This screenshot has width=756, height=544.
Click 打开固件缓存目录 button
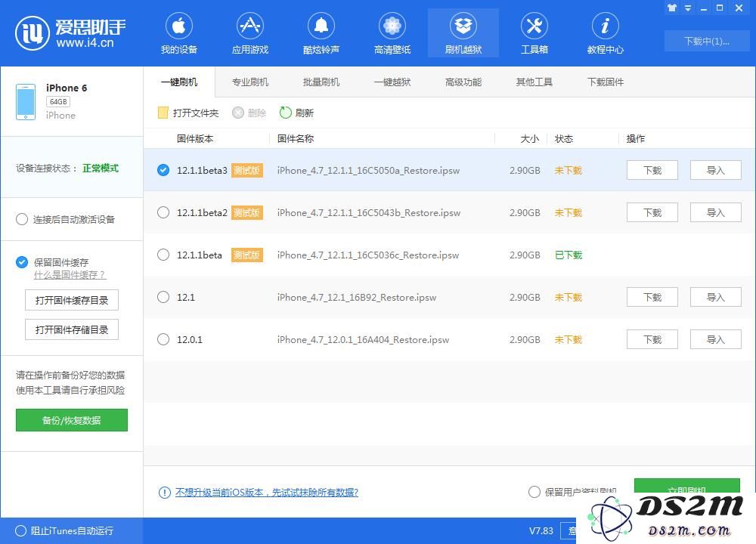tap(72, 300)
